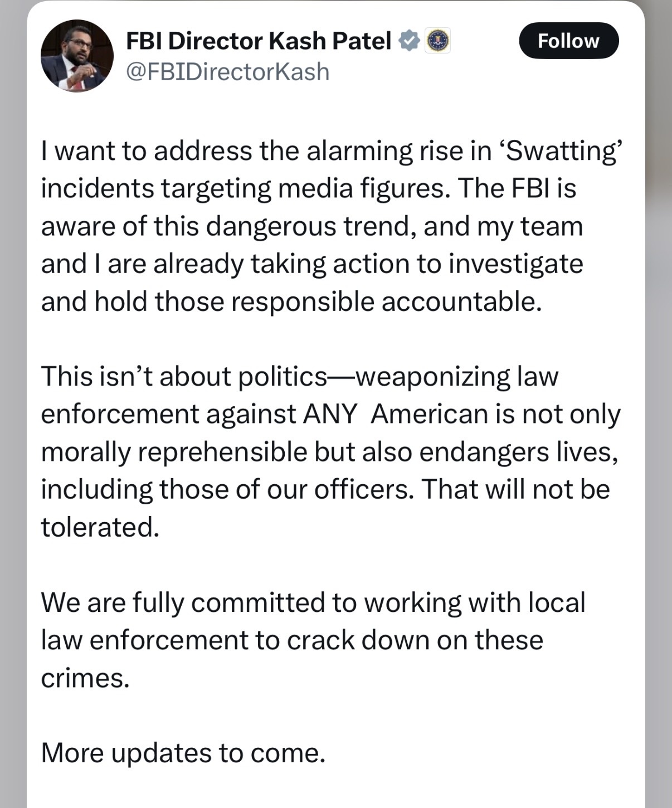672x808 pixels.
Task: Click the line 'incidents targeting media figures. The FBI is'
Action: tap(309, 189)
